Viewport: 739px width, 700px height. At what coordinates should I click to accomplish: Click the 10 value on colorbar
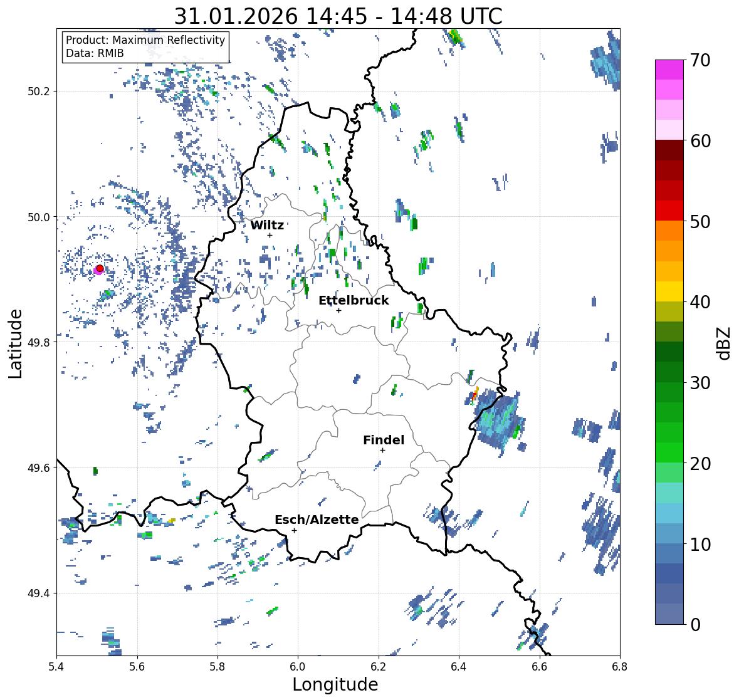tap(700, 544)
